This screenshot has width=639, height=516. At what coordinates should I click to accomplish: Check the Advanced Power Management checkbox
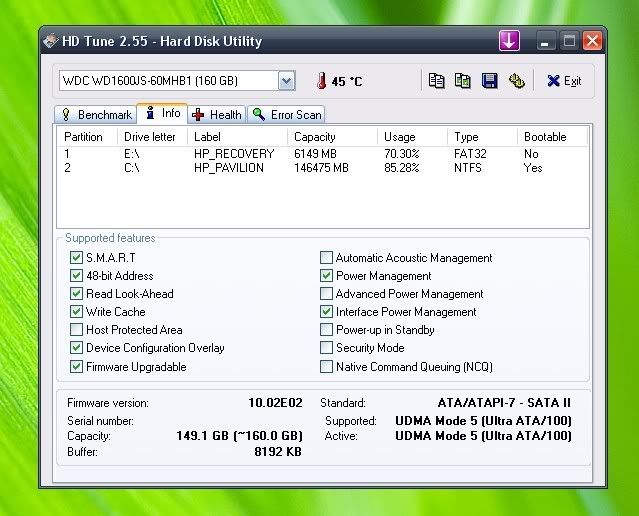pos(326,293)
